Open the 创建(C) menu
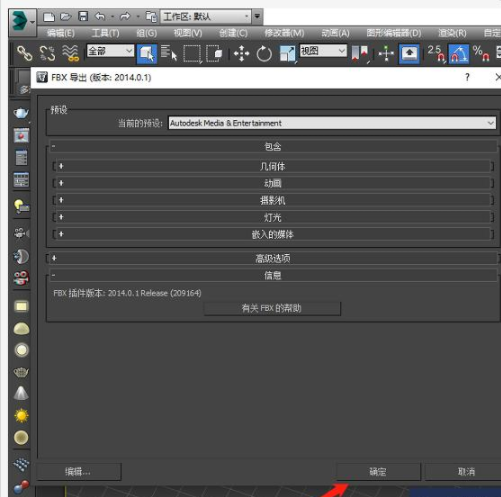The image size is (501, 497). coord(233,33)
